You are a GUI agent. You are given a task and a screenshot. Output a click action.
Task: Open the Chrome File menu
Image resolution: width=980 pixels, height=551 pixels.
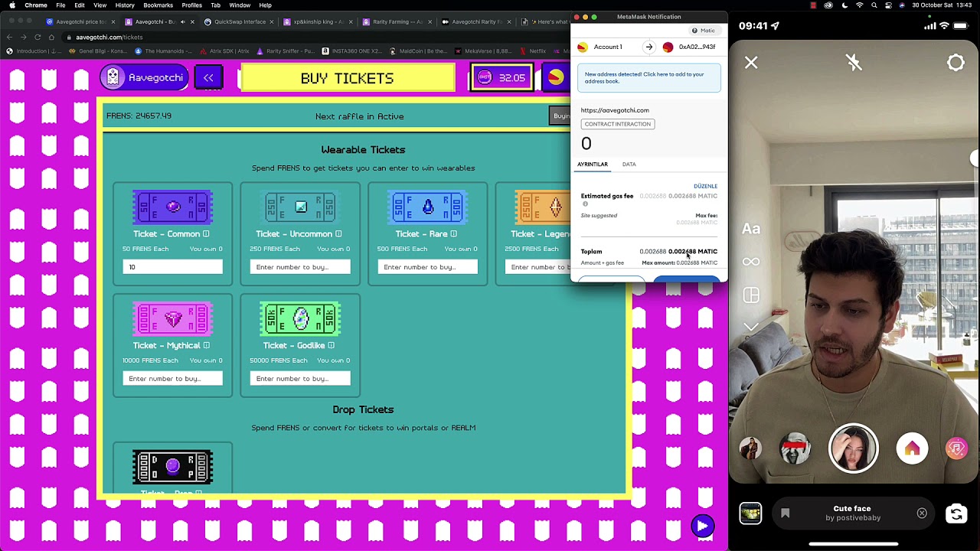[60, 5]
